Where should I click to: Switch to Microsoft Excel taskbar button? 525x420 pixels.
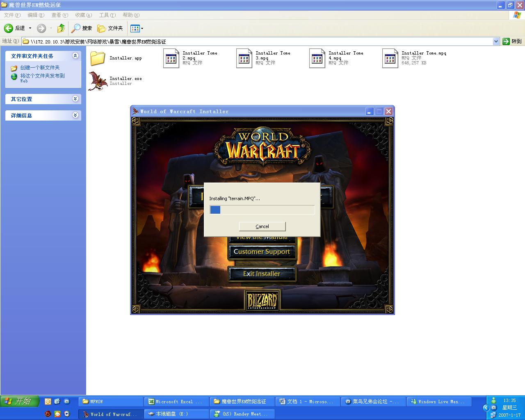pyautogui.click(x=176, y=402)
